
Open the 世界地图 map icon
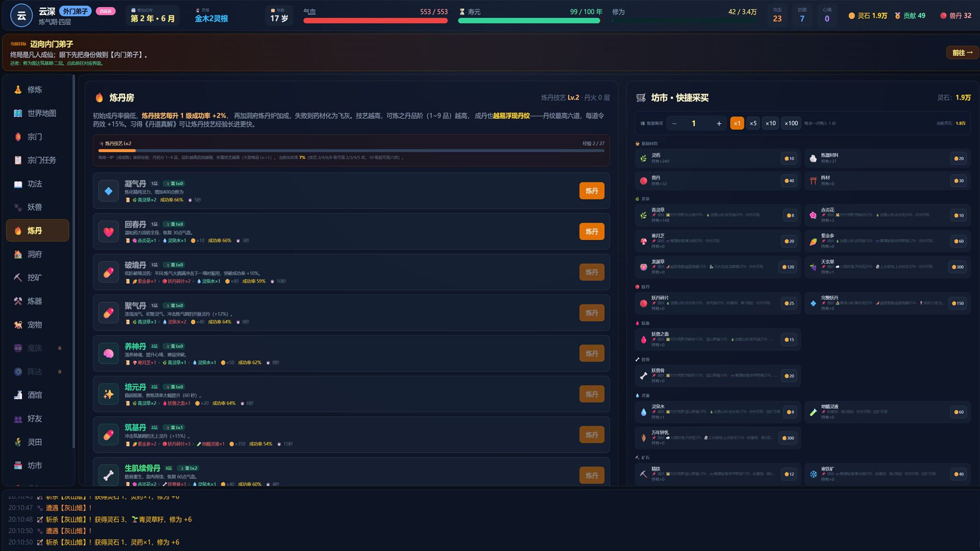point(18,113)
